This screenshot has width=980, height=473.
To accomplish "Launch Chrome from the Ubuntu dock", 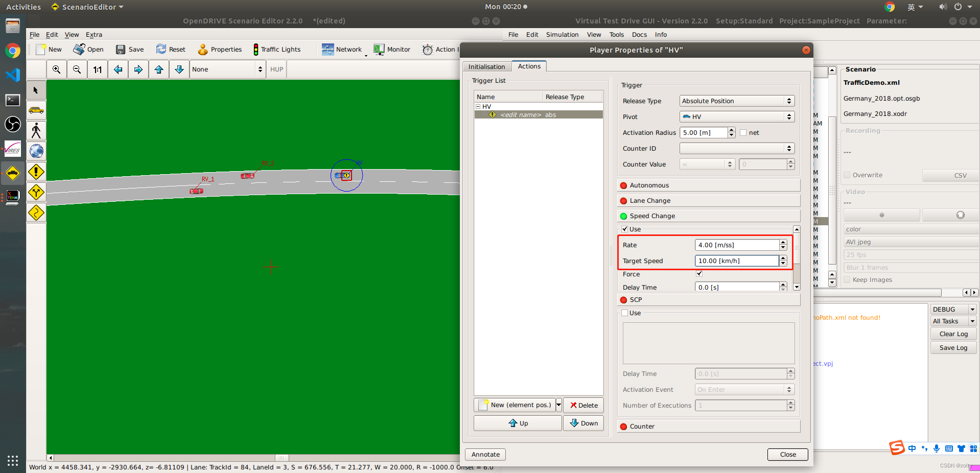I will pos(13,50).
